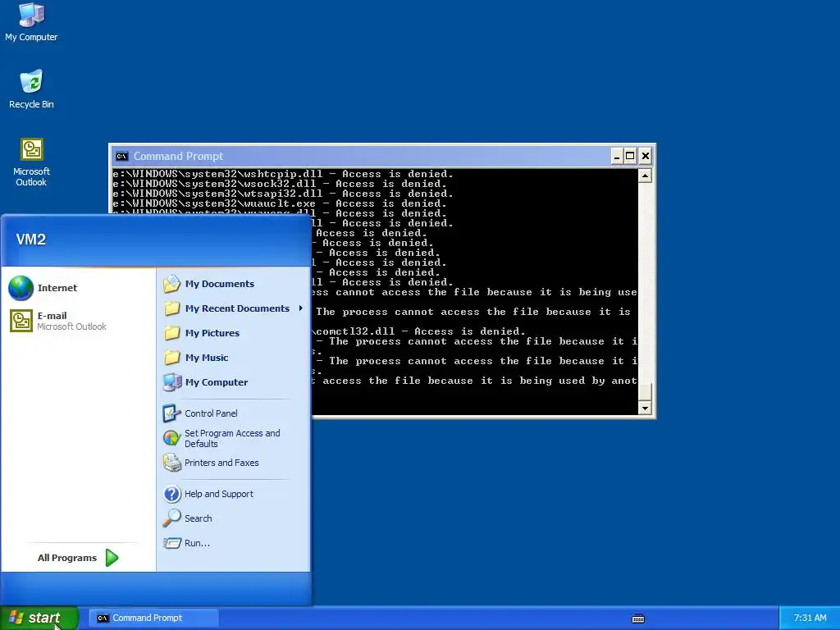Click the Command Prompt vertical scrollbar thumb

pos(645,391)
